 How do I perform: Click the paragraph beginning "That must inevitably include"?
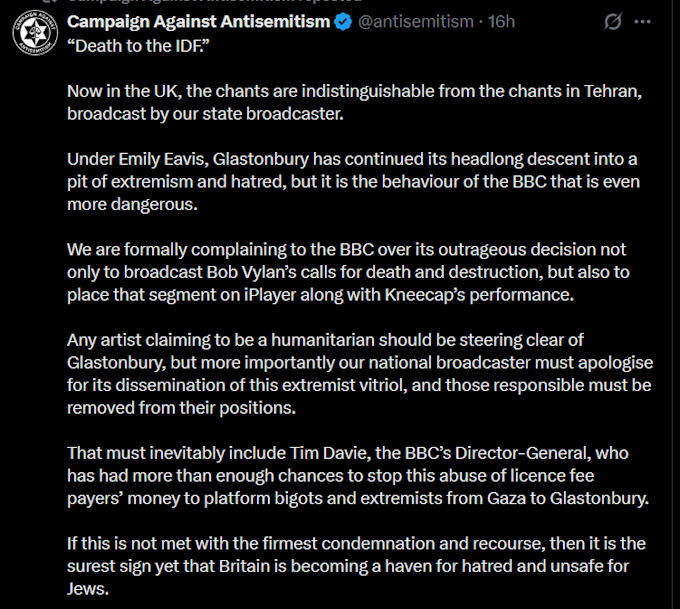click(x=358, y=475)
